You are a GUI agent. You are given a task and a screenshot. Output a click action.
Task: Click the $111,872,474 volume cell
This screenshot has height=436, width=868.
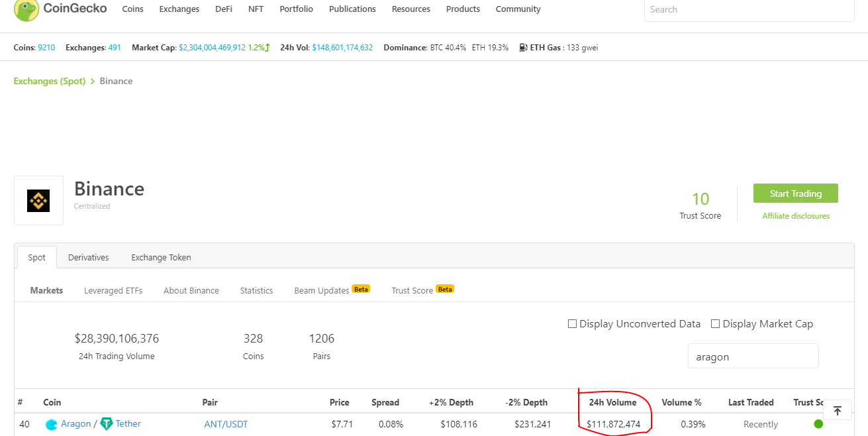tap(613, 424)
